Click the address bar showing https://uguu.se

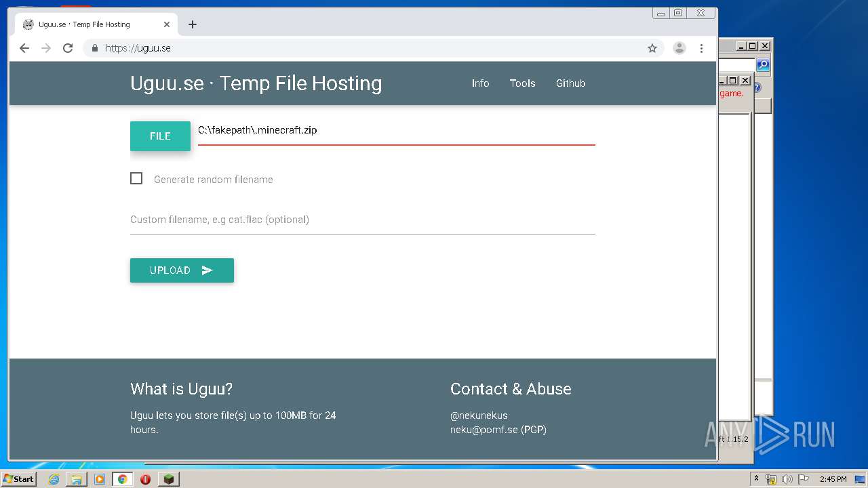[373, 48]
